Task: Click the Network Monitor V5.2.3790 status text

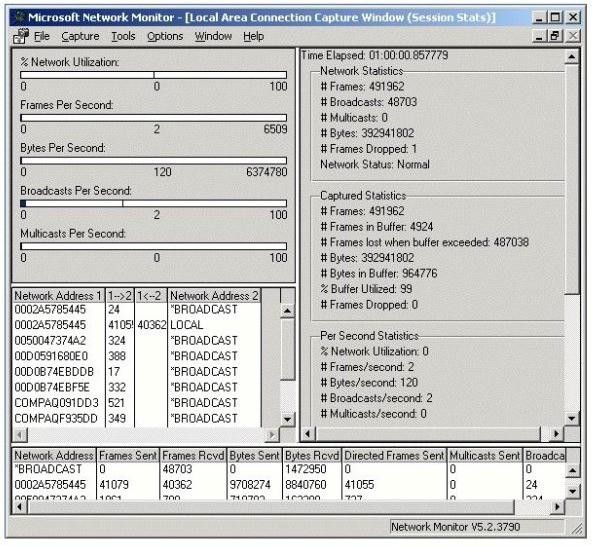Action: click(456, 527)
